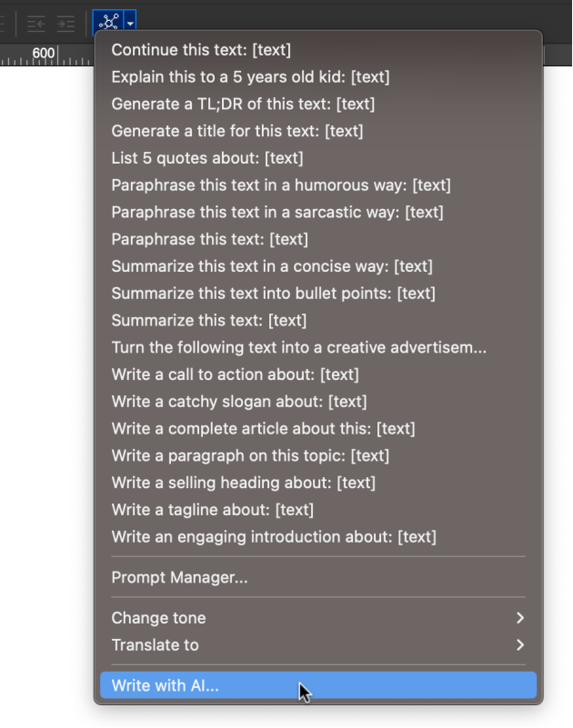Pick 'Generate a TL;DR of this text'
Screen dimensions: 573x728
point(243,105)
